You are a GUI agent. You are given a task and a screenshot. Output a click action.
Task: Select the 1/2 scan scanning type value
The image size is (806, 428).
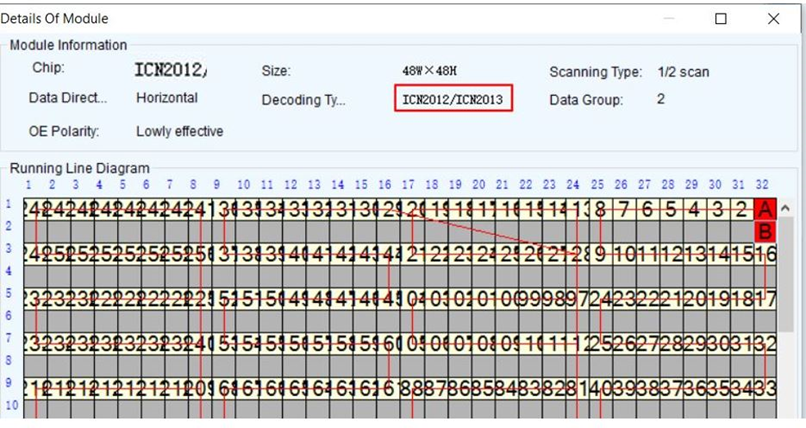tap(683, 72)
